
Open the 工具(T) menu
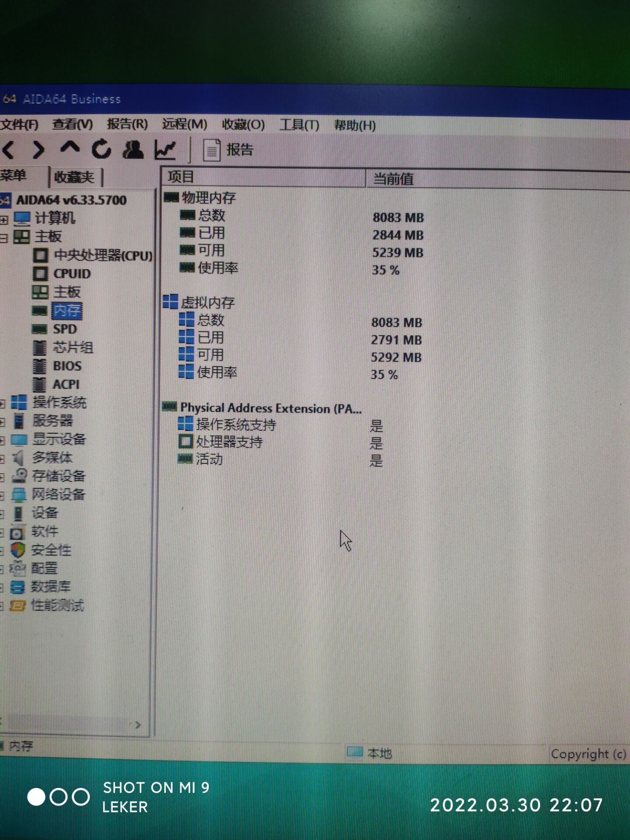[299, 125]
